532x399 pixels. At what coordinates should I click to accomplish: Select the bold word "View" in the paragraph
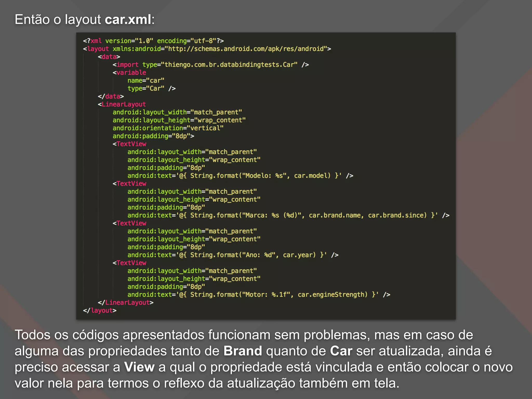[139, 367]
